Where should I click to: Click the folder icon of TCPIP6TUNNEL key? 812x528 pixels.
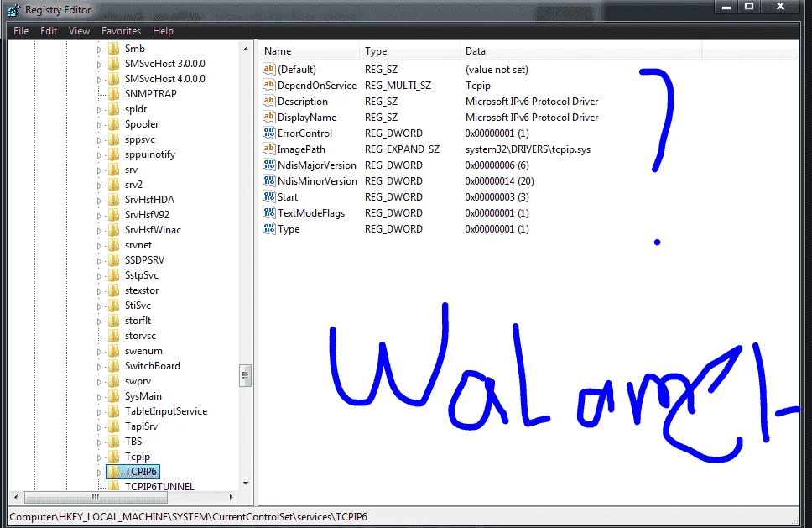[113, 486]
